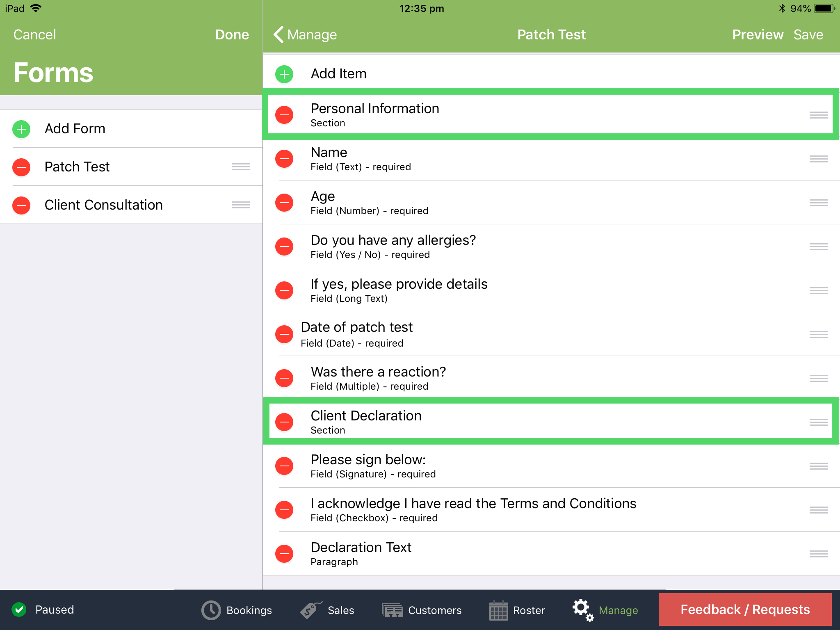840x630 pixels.
Task: Cancel editing the Forms list
Action: pos(35,34)
